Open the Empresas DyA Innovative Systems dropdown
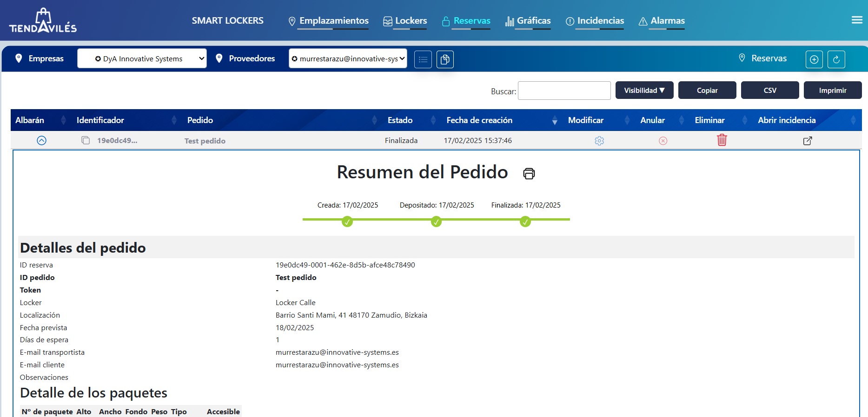 coord(142,59)
